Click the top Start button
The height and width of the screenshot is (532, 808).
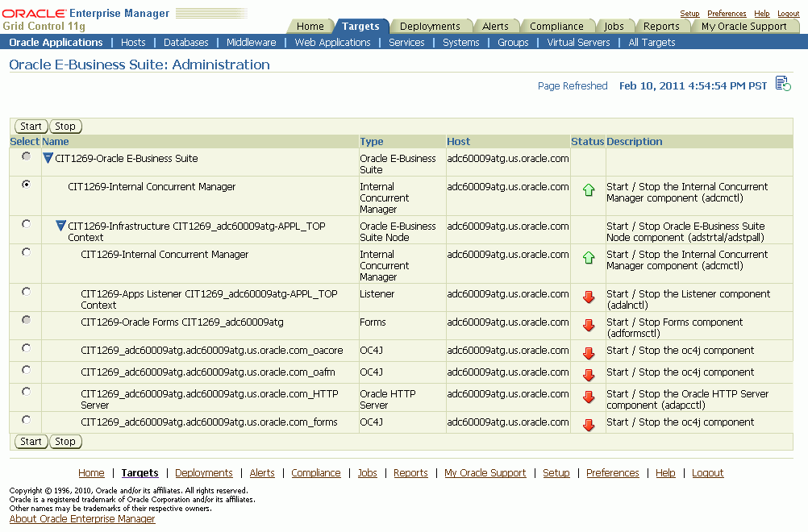click(x=31, y=127)
